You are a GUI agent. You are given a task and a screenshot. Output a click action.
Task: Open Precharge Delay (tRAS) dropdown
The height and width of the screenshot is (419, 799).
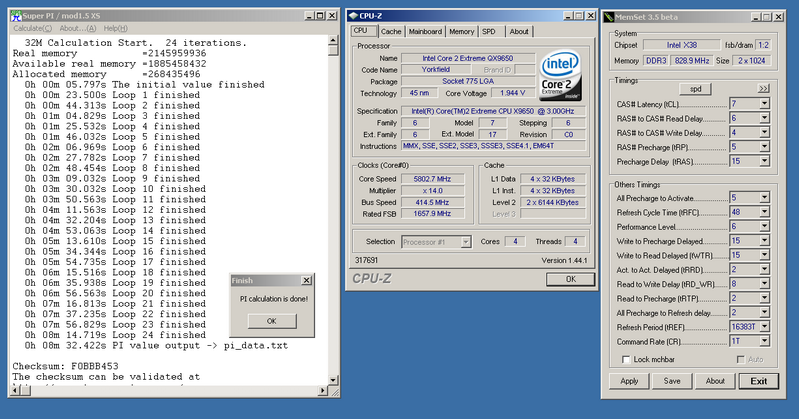coord(764,161)
